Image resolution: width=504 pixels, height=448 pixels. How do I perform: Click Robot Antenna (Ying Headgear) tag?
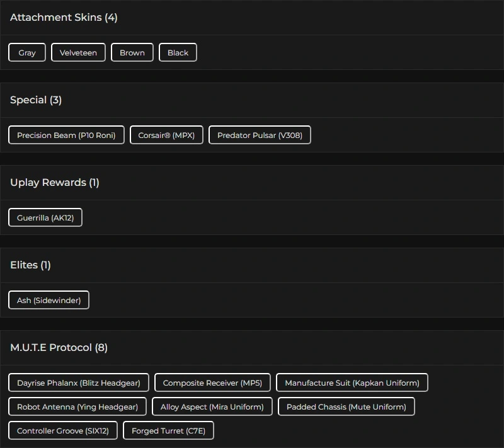77,406
